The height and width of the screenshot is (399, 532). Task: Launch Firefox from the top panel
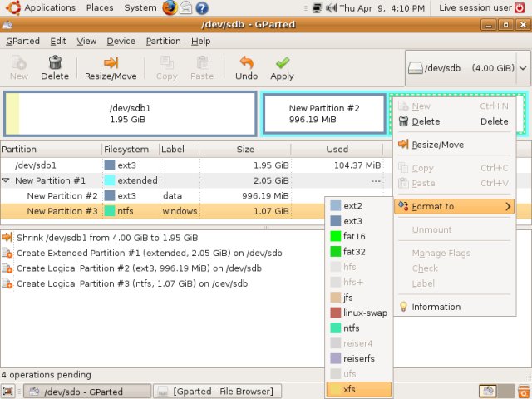170,7
